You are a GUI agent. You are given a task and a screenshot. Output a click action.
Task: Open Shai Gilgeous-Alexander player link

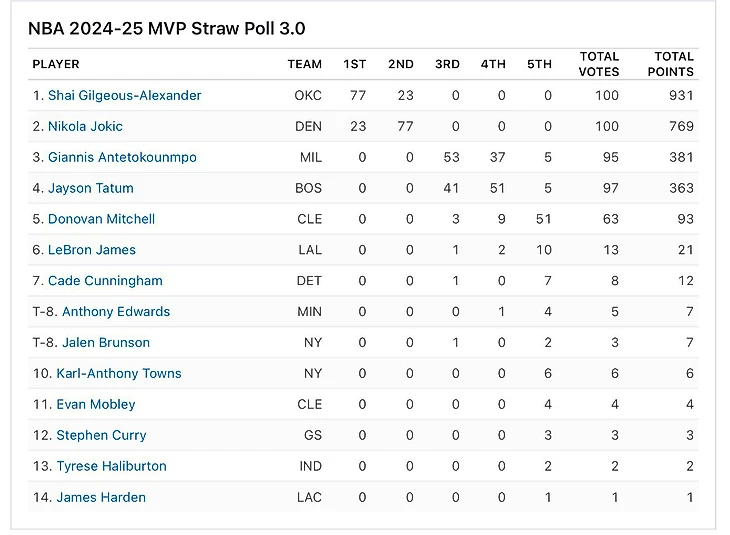124,95
